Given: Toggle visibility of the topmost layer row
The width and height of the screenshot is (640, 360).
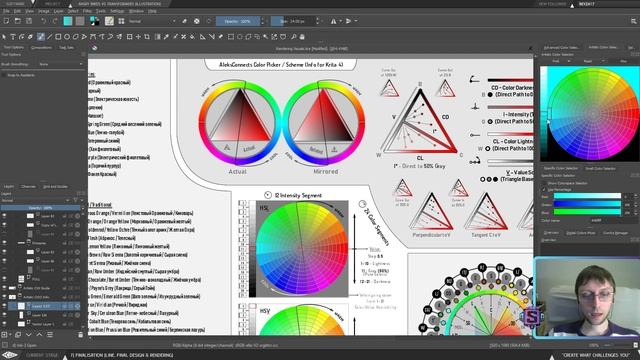Looking at the screenshot, I should (x=4, y=216).
